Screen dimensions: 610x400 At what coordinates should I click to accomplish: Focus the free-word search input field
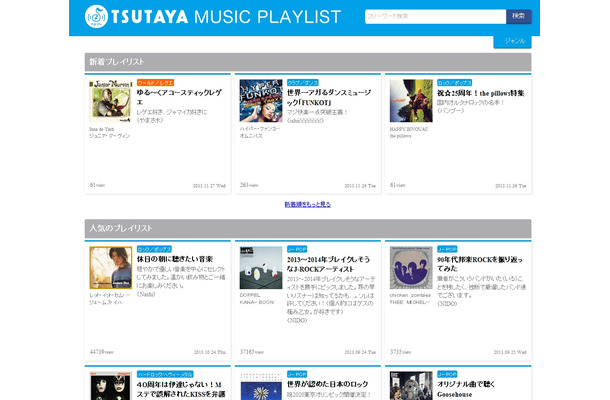pos(435,16)
